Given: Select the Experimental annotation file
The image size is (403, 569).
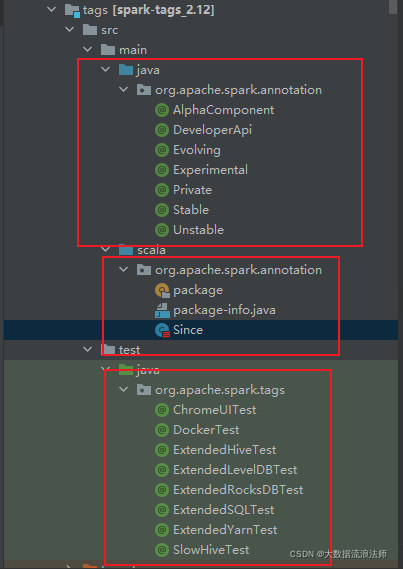Looking at the screenshot, I should click(210, 170).
